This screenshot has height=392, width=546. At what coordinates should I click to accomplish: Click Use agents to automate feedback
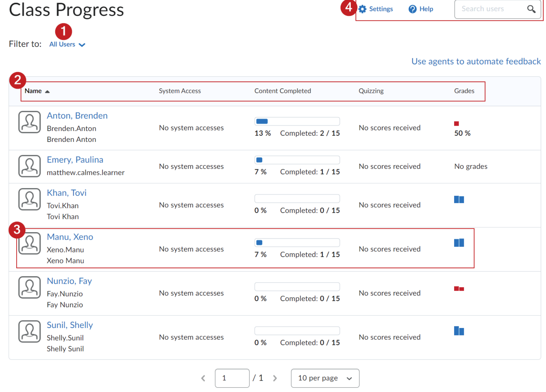tap(476, 61)
